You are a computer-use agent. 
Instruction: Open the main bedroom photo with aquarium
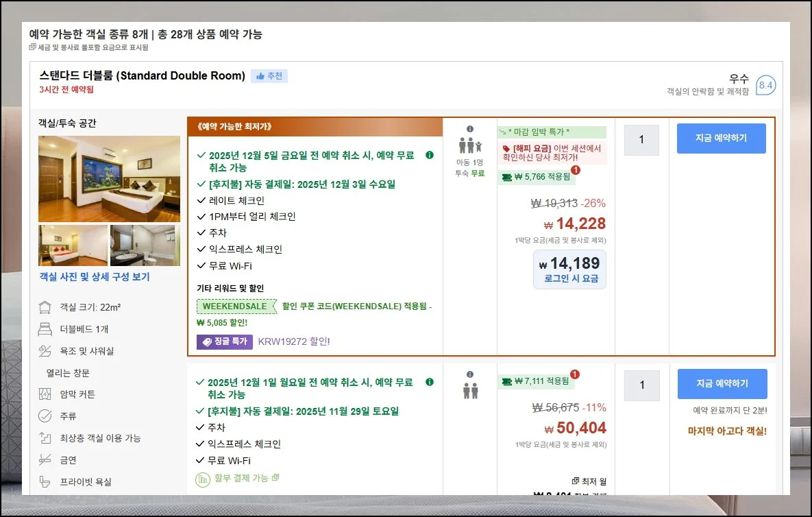click(x=109, y=178)
